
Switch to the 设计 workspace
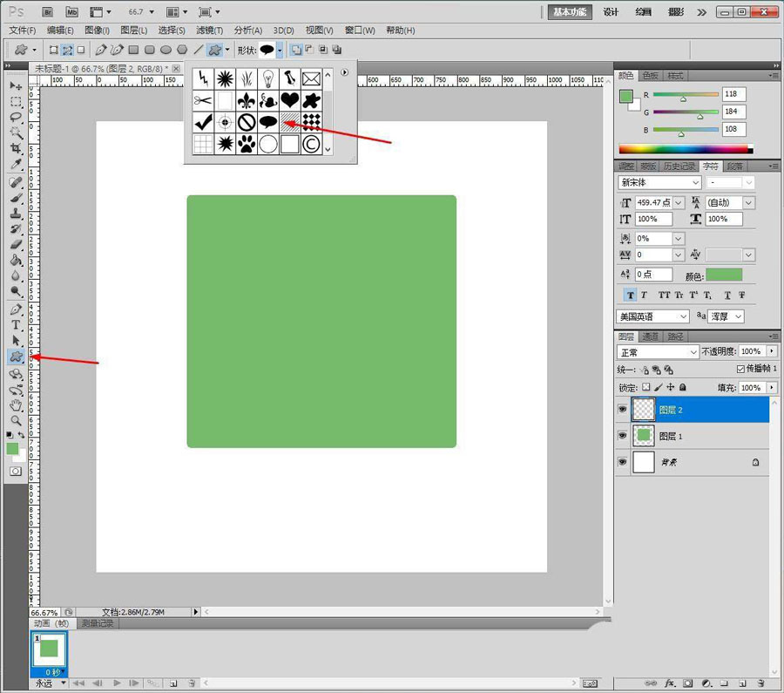[612, 12]
